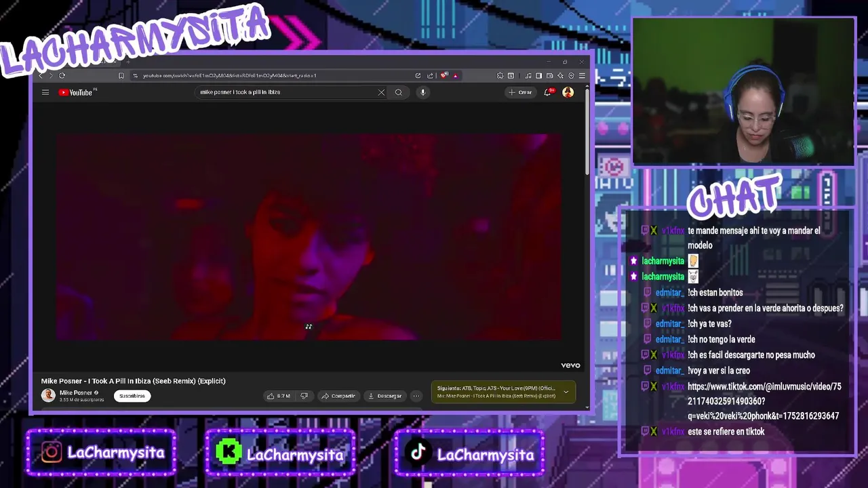This screenshot has height=488, width=868.
Task: Reload the YouTube page
Action: pyautogui.click(x=62, y=75)
